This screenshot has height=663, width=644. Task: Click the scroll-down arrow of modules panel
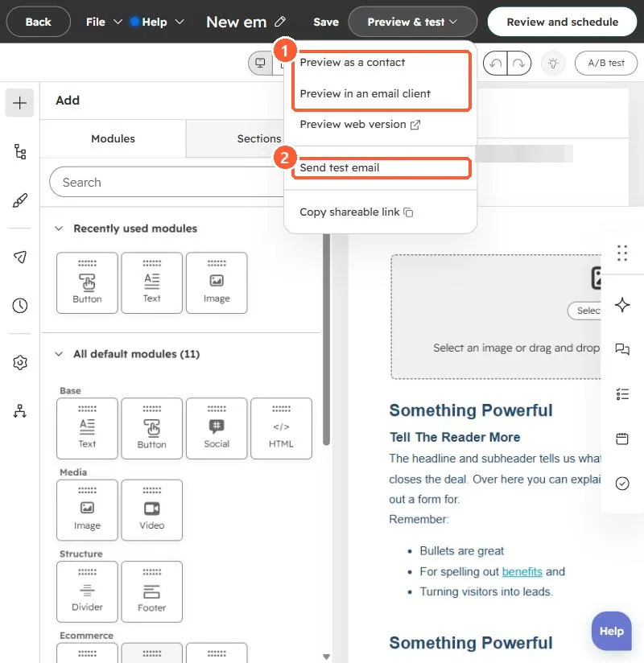326,657
